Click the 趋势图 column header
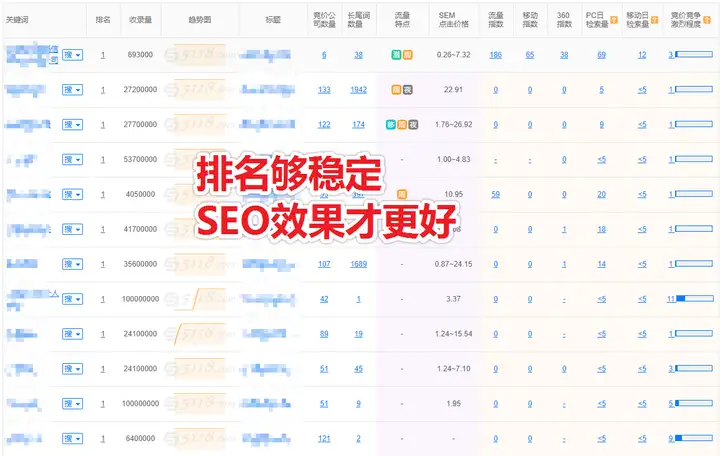The width and height of the screenshot is (720, 456). click(x=200, y=20)
